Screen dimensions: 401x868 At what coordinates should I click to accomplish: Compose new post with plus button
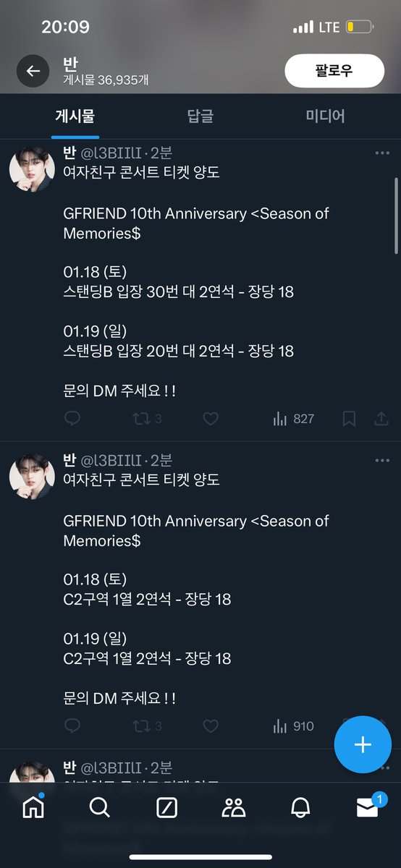(x=363, y=745)
